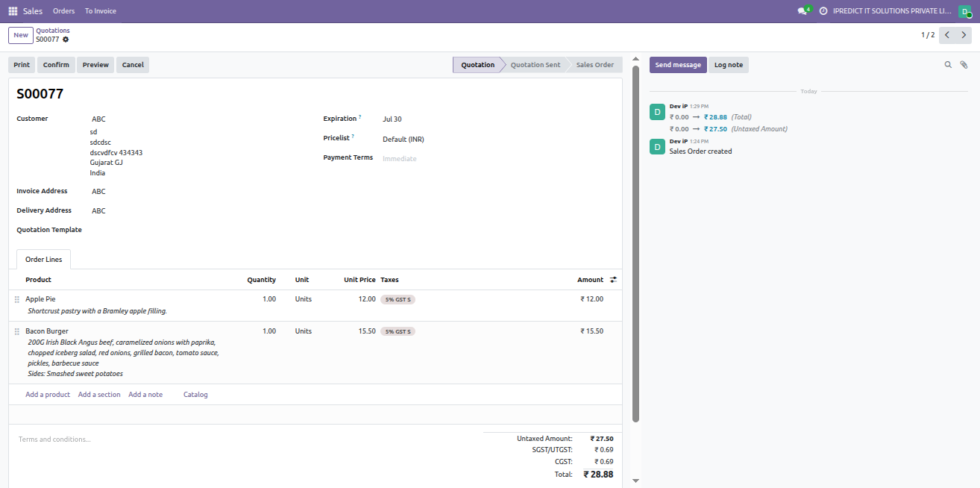Open column settings icon next to Amount
The width and height of the screenshot is (980, 488).
point(613,280)
